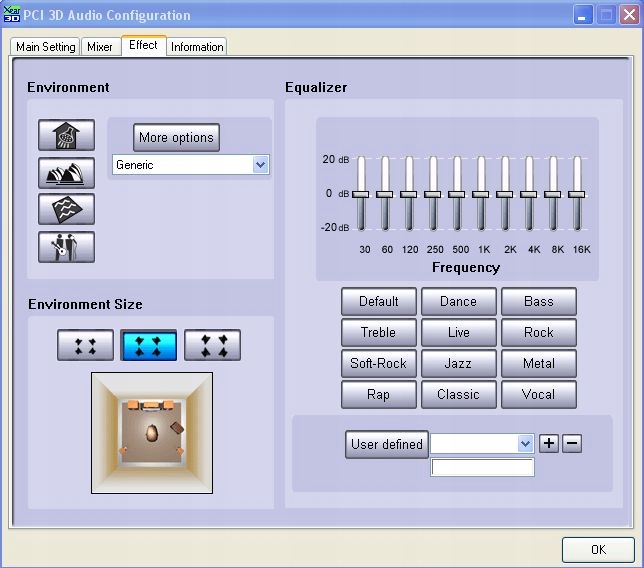Select the underwater waves environment icon
The image size is (644, 568).
coord(67,209)
